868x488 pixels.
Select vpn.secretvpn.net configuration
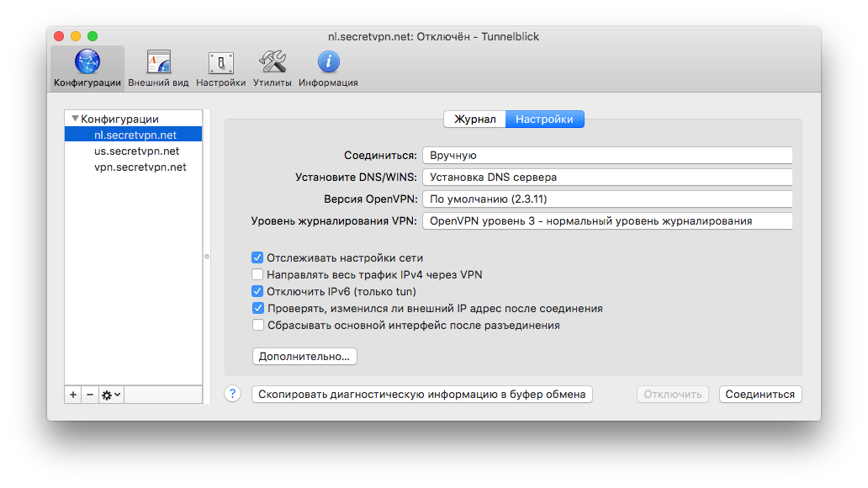[134, 167]
